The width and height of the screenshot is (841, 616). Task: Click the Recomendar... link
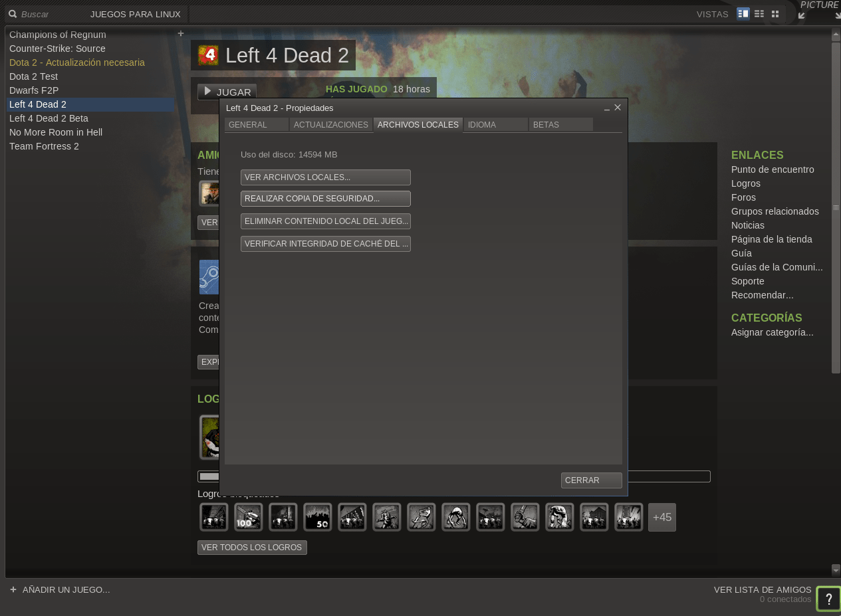click(763, 295)
